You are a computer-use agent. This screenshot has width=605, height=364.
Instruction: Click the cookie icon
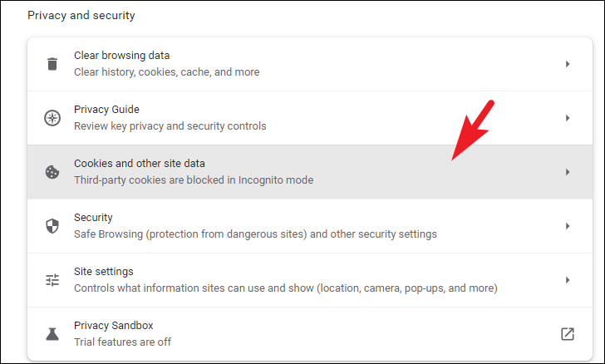[52, 172]
